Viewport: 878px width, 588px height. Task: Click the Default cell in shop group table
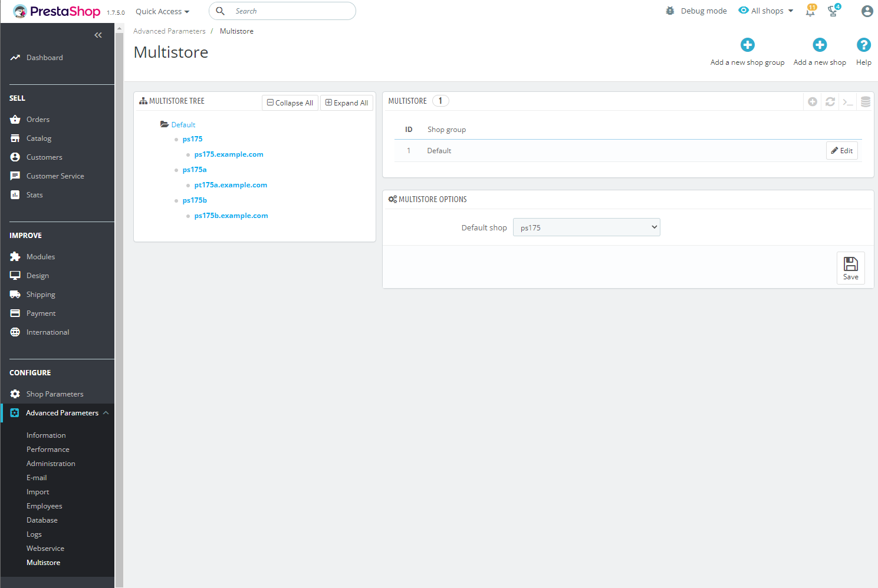pos(439,151)
